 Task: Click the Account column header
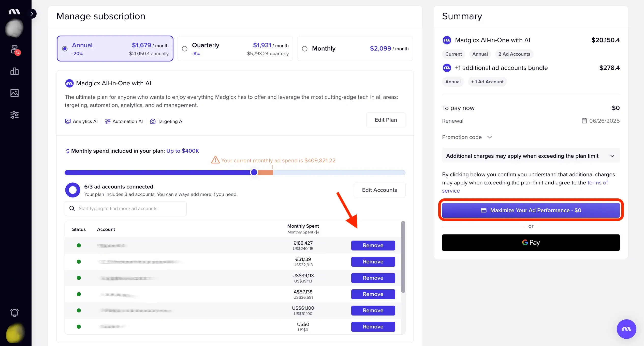(106, 229)
